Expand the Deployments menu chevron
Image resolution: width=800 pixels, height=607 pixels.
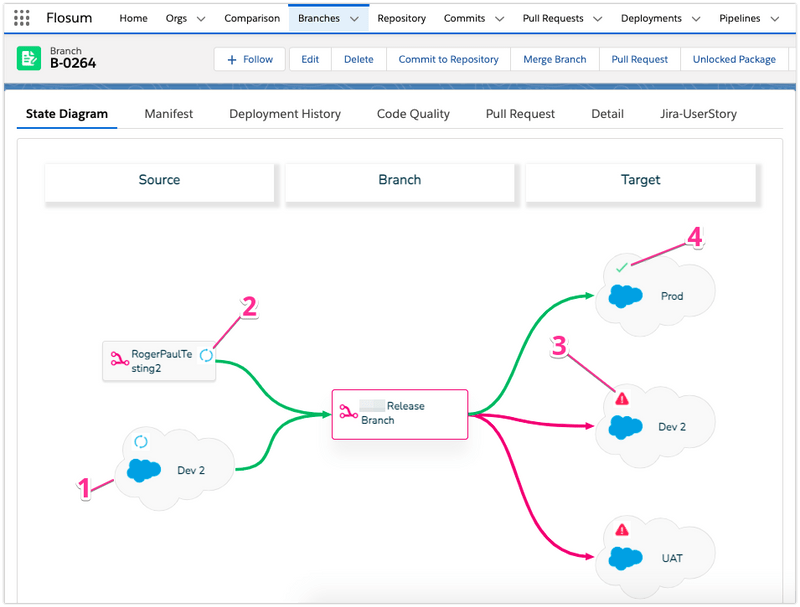tap(696, 19)
